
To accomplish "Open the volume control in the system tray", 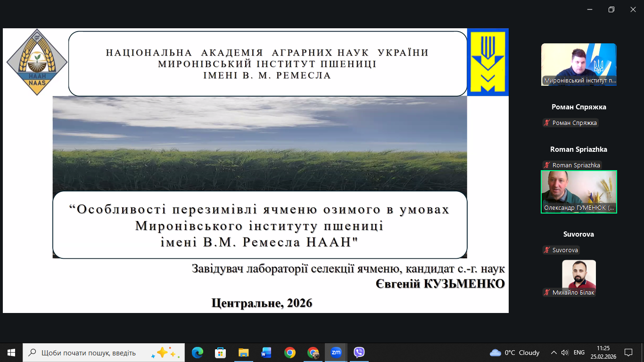I will [x=565, y=353].
